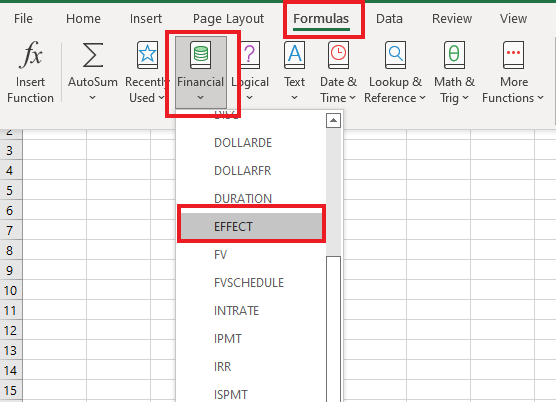
Task: Open the Logical functions question-mark icon
Action: tap(250, 55)
